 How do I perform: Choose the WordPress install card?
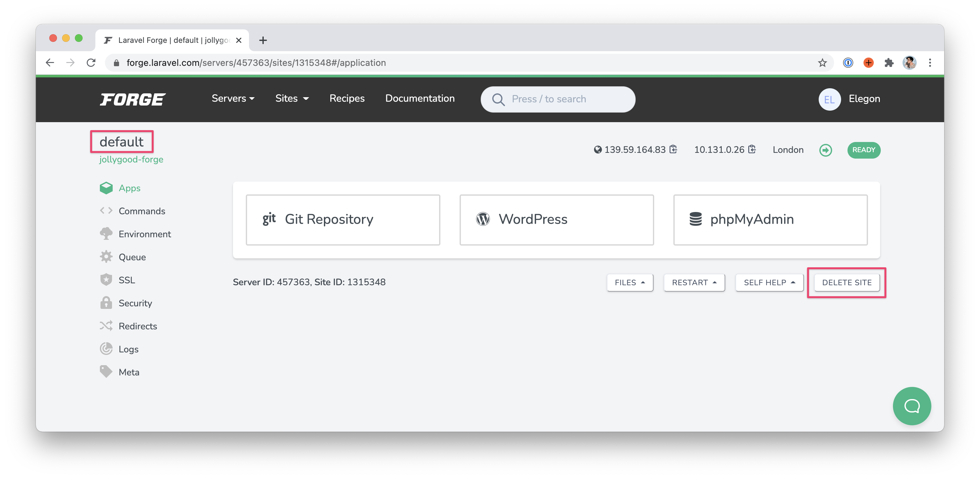[x=557, y=220]
